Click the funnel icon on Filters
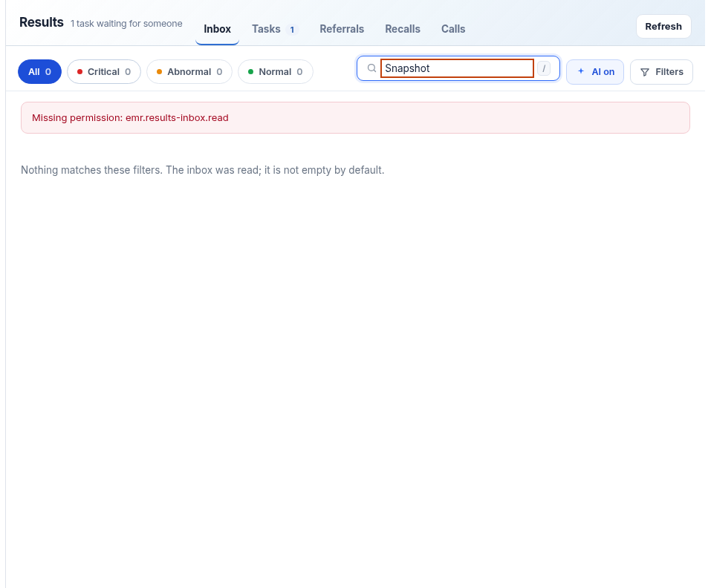 click(x=644, y=72)
